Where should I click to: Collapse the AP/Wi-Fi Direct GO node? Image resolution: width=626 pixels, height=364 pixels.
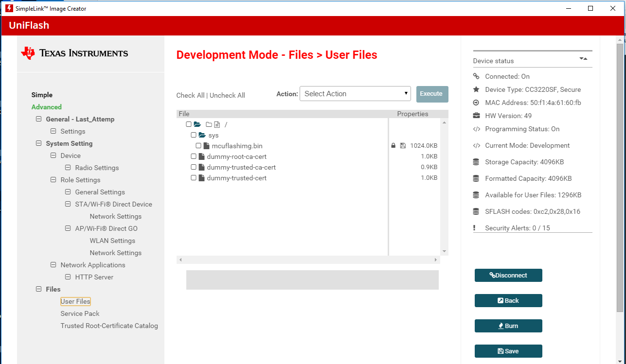pyautogui.click(x=68, y=228)
